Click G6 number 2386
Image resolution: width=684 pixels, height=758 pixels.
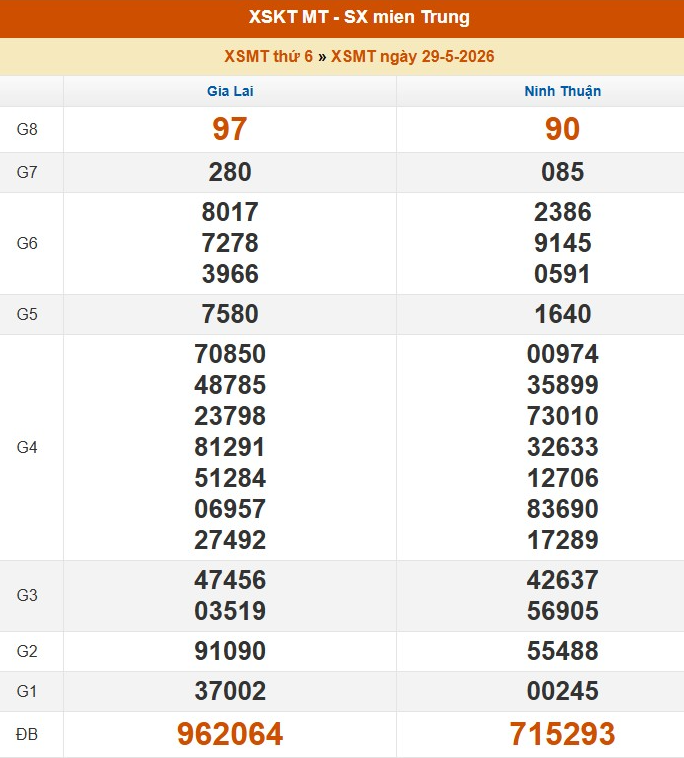coord(563,212)
